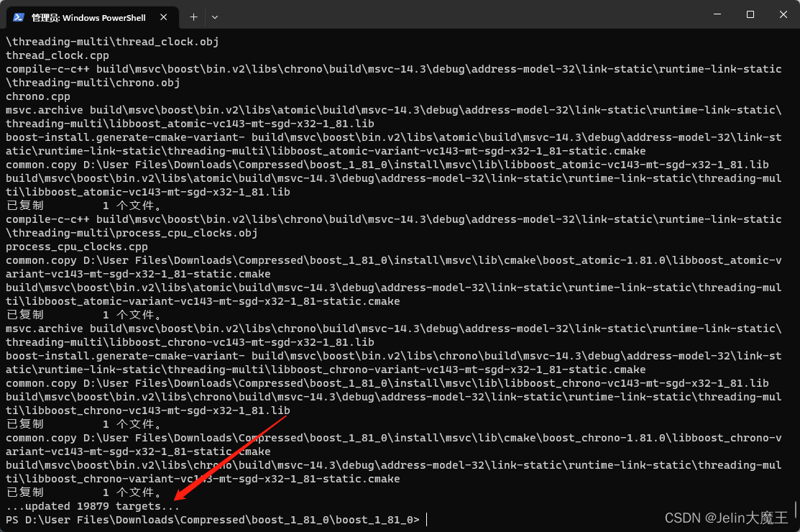Click the '\threading-multi\chrono.obj' line
800x532 pixels.
[93, 83]
